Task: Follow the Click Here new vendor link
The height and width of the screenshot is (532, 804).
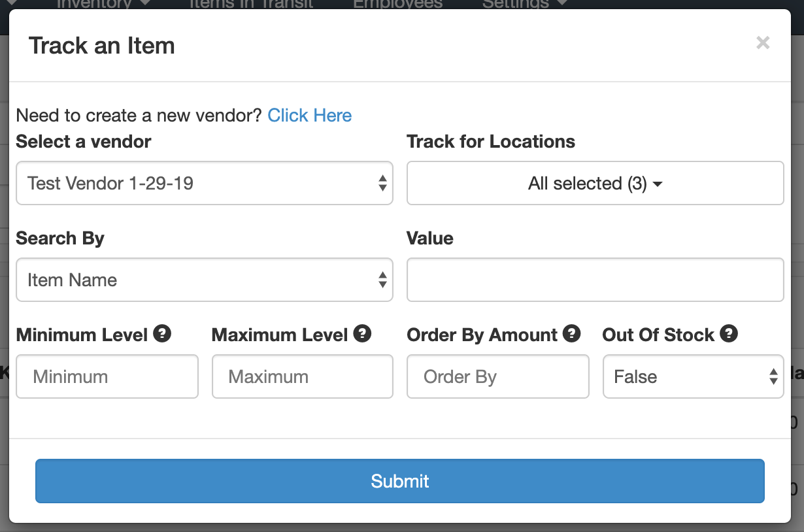Action: click(310, 116)
